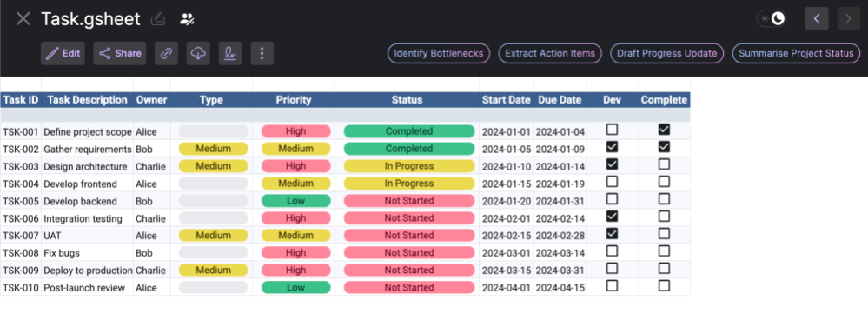Select the Owner column header

coord(152,100)
